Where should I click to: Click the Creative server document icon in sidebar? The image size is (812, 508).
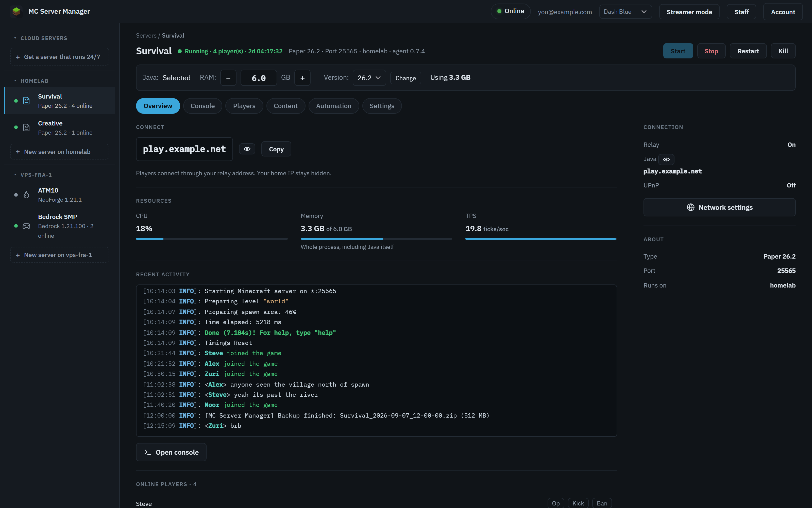point(26,128)
